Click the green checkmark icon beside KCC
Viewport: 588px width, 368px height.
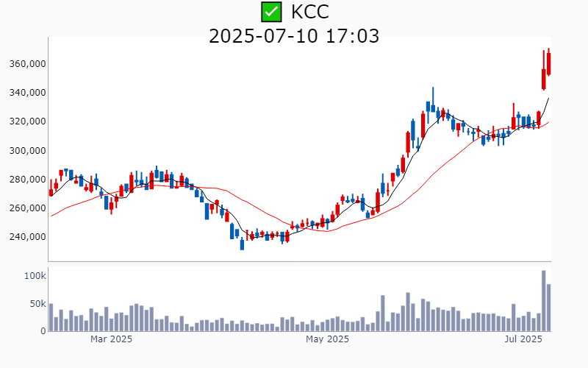click(x=271, y=12)
